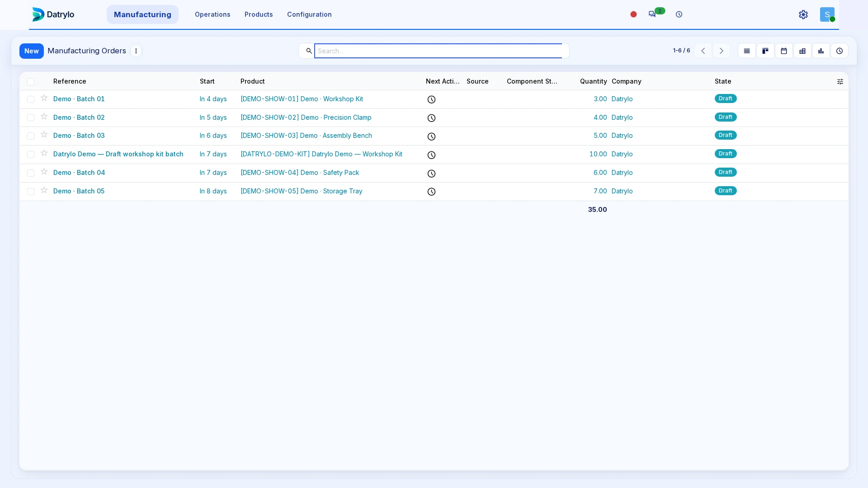Open the Products menu

click(x=259, y=14)
